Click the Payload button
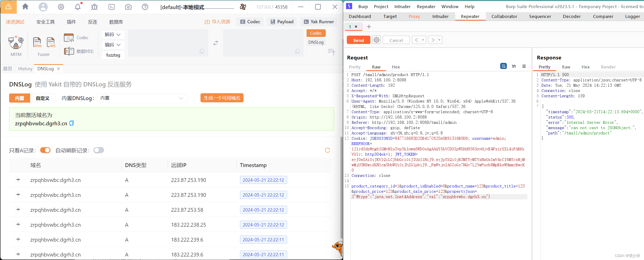644x260 pixels. 282,22
